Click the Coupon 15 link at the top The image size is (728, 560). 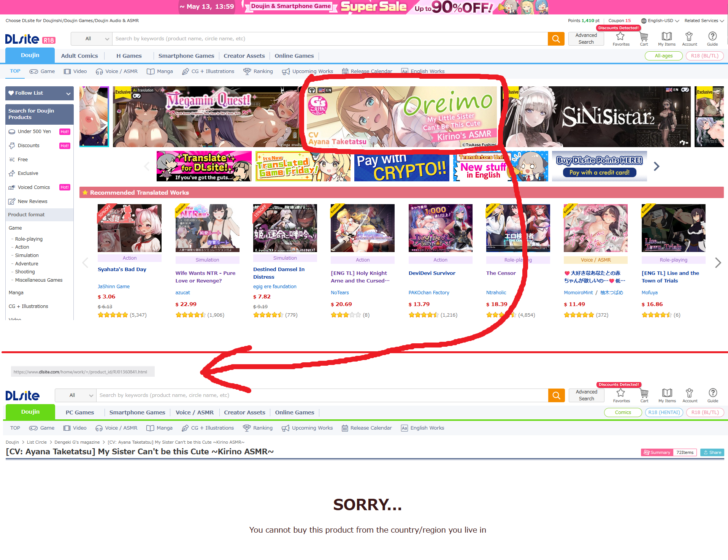click(x=619, y=21)
